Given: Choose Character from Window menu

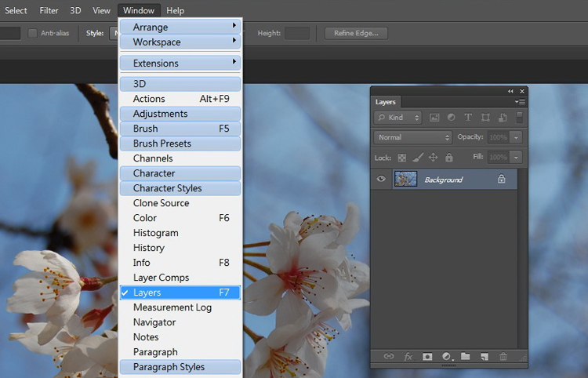Looking at the screenshot, I should tap(180, 173).
